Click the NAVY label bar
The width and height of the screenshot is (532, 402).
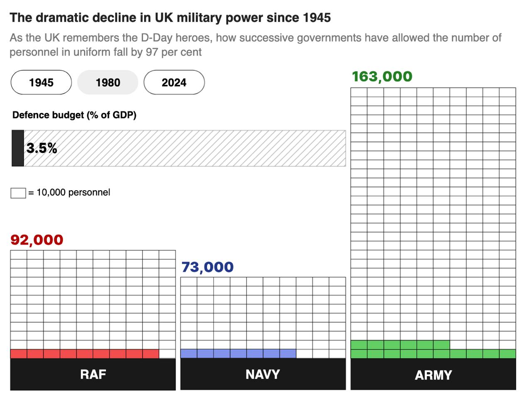click(x=263, y=374)
